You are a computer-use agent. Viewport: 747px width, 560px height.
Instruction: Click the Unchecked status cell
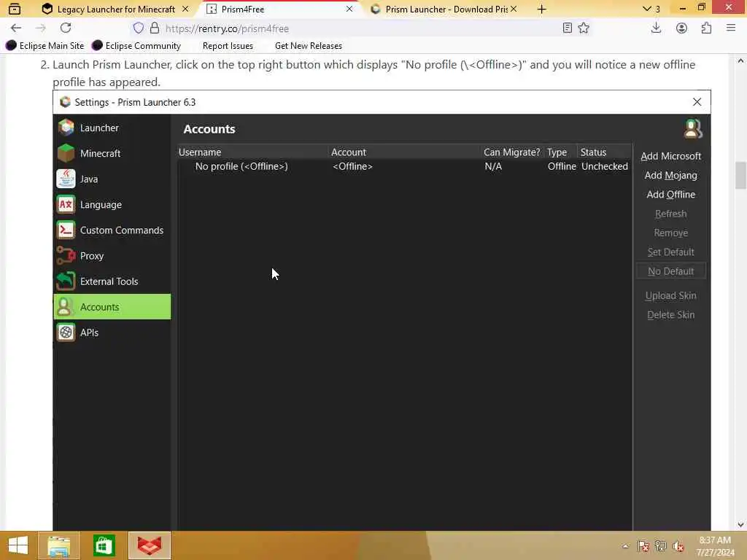pyautogui.click(x=604, y=166)
